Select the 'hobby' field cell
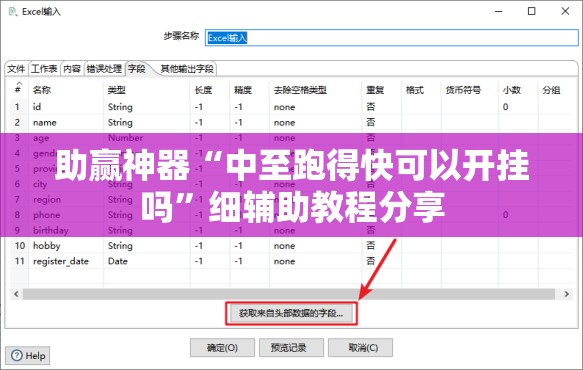Viewport: 583px width, 370px height. tap(46, 245)
